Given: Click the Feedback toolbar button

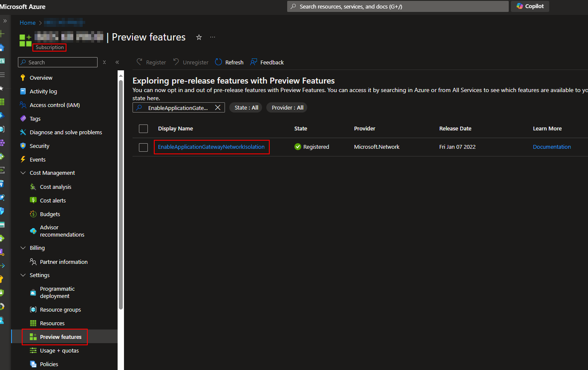Looking at the screenshot, I should pyautogui.click(x=267, y=62).
